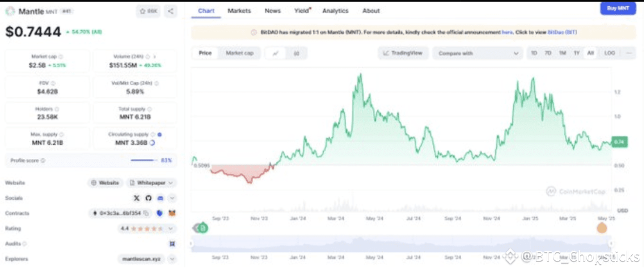The height and width of the screenshot is (269, 644).
Task: Set chart range to 1M
Action: 562,53
